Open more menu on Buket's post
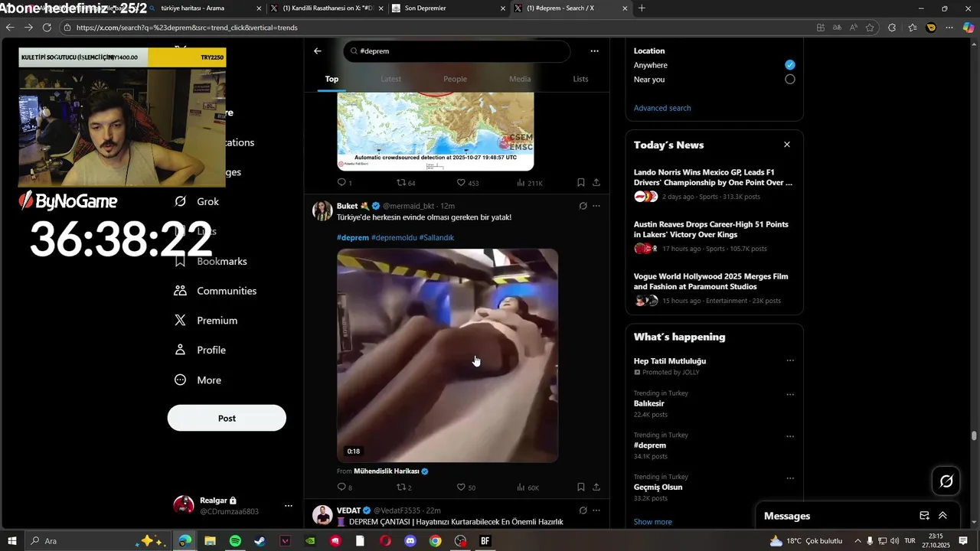This screenshot has width=980, height=551. coord(596,206)
